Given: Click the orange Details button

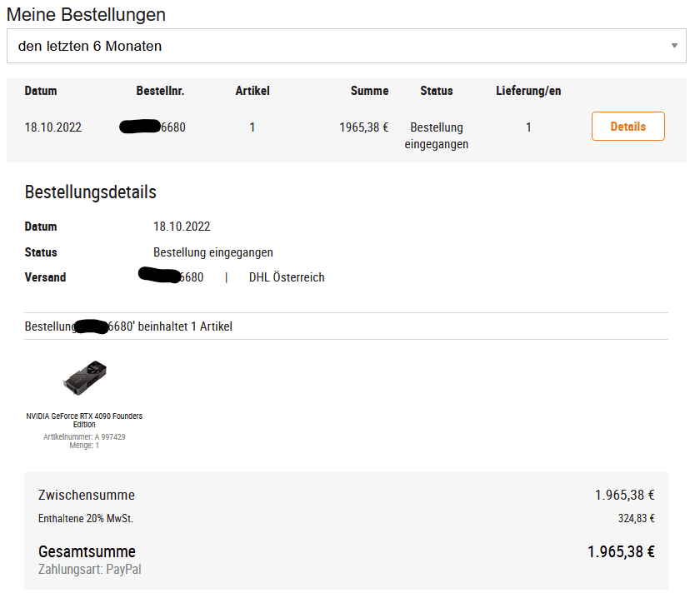Looking at the screenshot, I should click(x=627, y=127).
